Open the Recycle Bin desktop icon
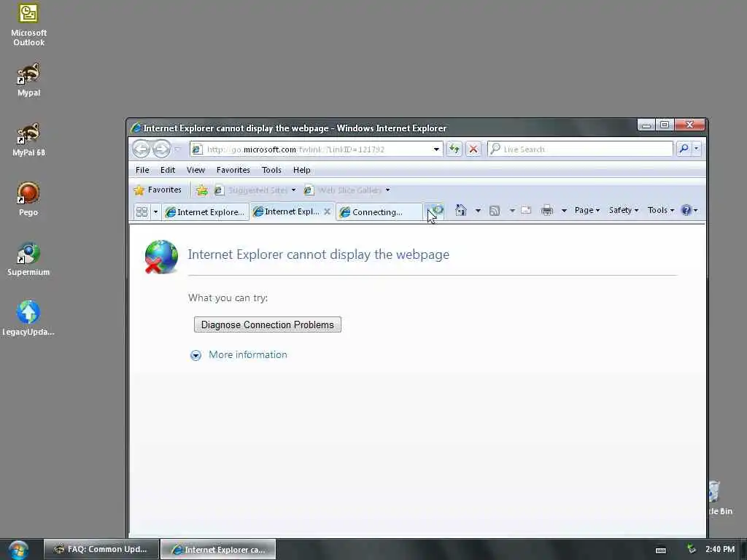 tap(719, 498)
